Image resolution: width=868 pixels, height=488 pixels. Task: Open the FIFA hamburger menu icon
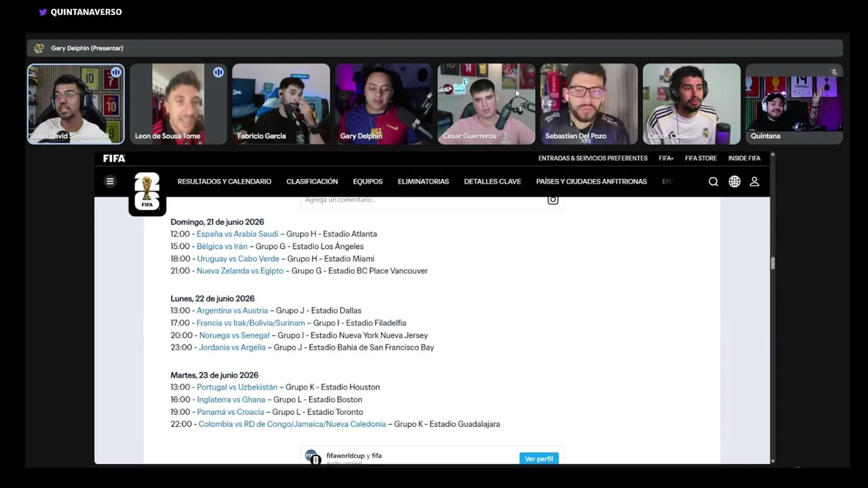pos(110,182)
